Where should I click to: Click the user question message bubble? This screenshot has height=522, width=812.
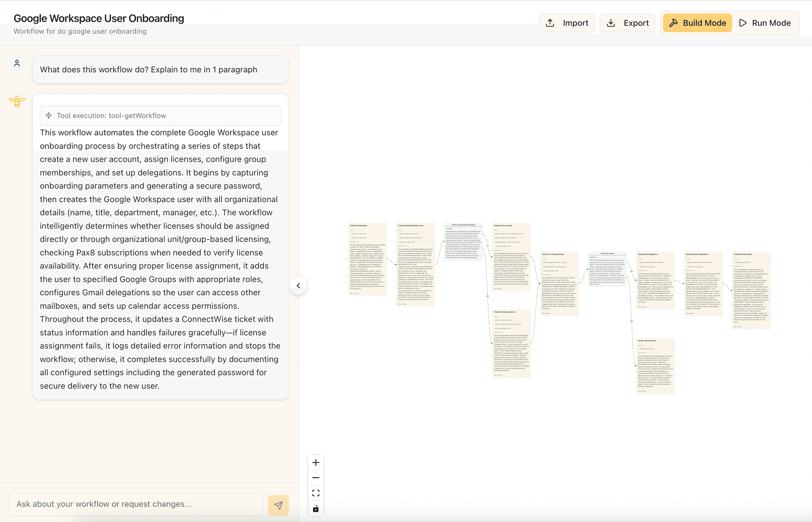[x=160, y=69]
